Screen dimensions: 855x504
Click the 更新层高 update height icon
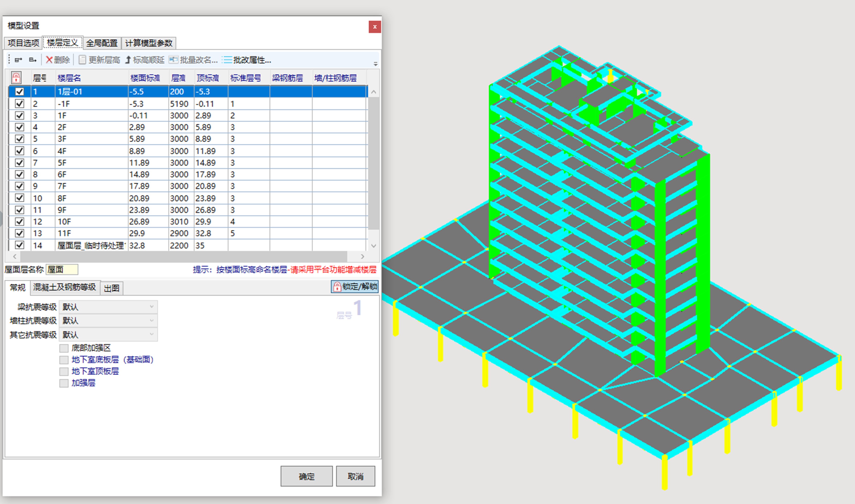coord(82,60)
